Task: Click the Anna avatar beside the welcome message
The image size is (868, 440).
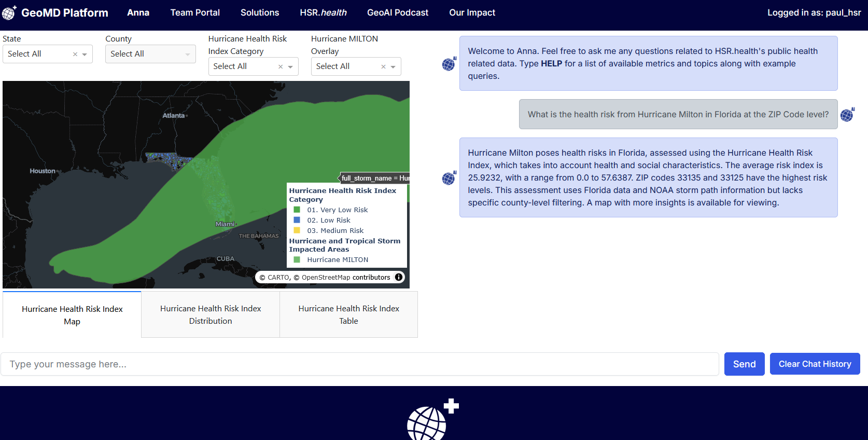Action: (449, 64)
